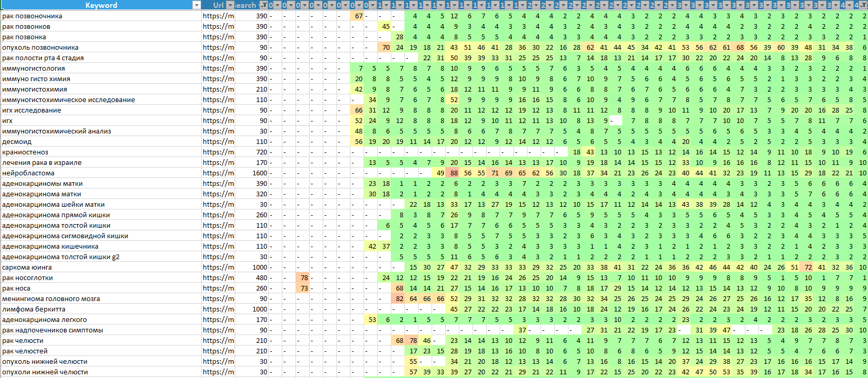Click the search volume 1600 cell for нейробластома

pyautogui.click(x=260, y=173)
